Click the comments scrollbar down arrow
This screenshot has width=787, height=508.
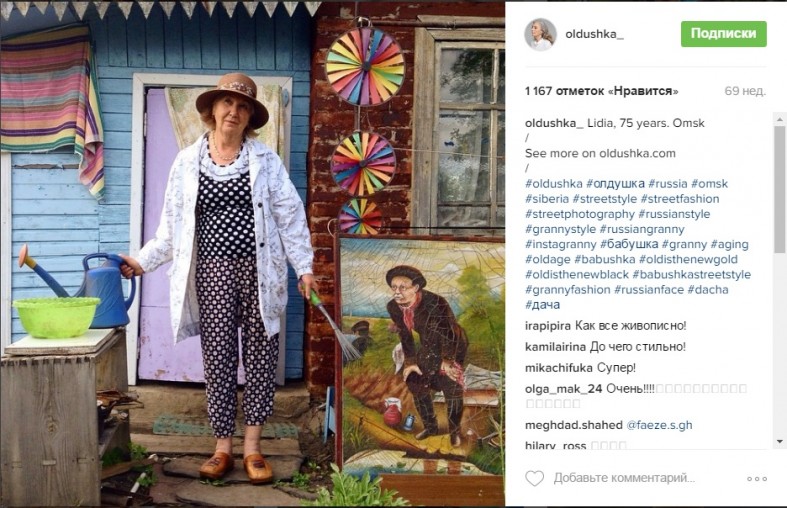[x=779, y=441]
